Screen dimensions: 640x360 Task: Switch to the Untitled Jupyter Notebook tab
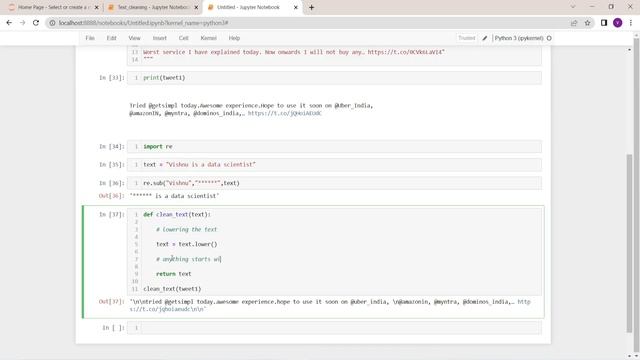coord(252,7)
